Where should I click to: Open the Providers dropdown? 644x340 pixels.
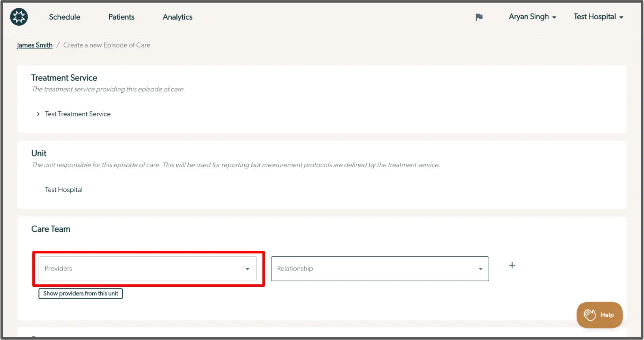pos(142,269)
